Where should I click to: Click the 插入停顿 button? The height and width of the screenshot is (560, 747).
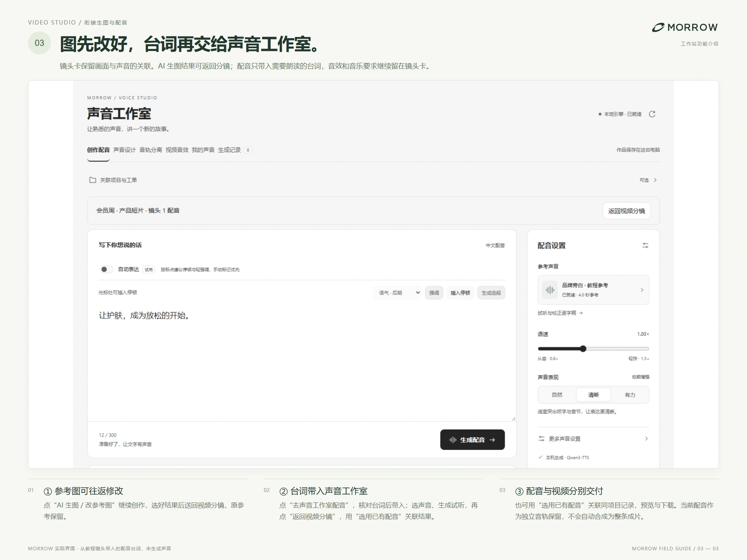[460, 293]
